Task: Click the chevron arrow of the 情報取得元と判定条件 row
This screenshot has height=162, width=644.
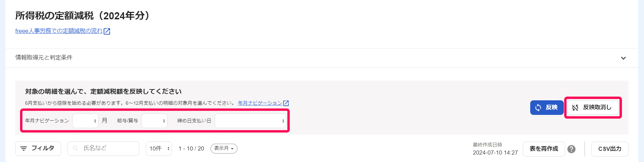Action: [623, 58]
